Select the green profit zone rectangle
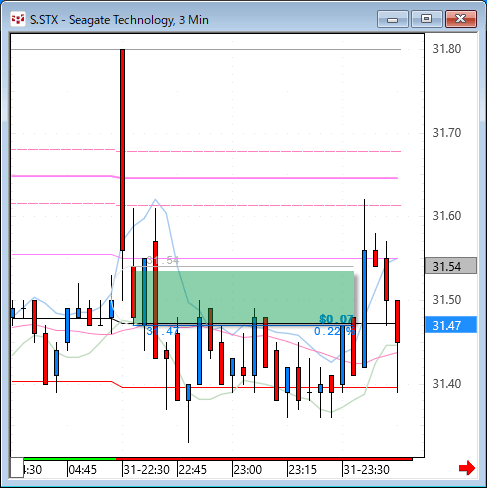 [x=244, y=297]
